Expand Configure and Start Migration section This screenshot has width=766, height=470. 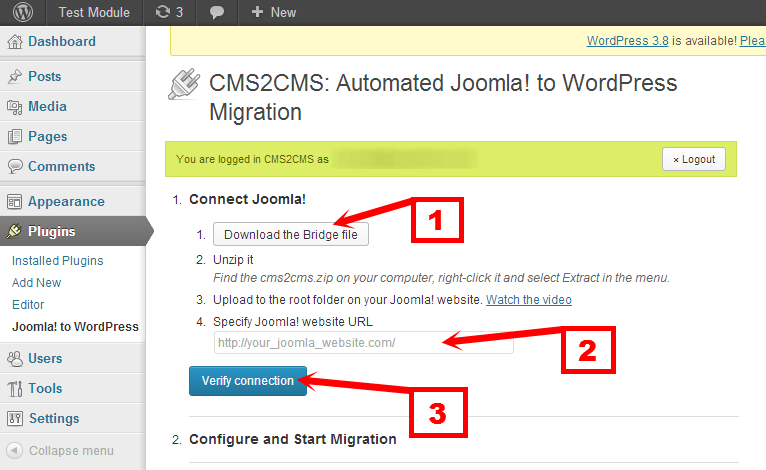click(x=293, y=439)
